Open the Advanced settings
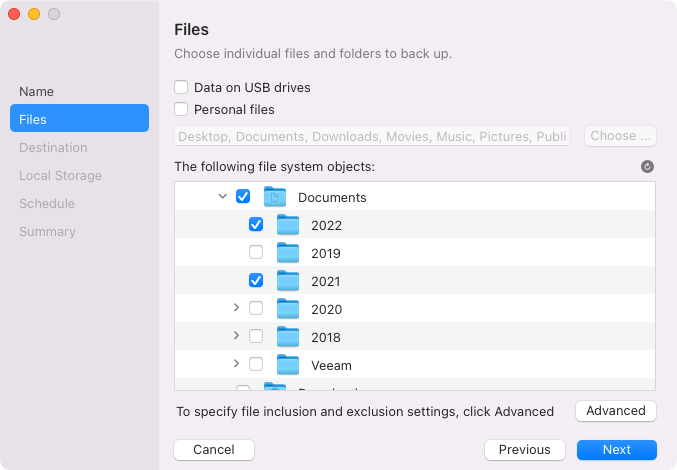Viewport: 677px width, 470px height. pyautogui.click(x=615, y=411)
